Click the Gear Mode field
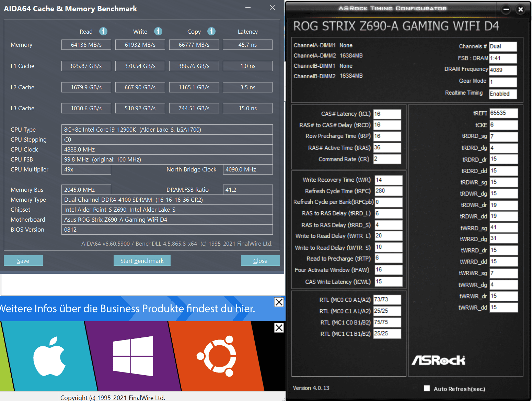The width and height of the screenshot is (532, 401). [x=503, y=82]
